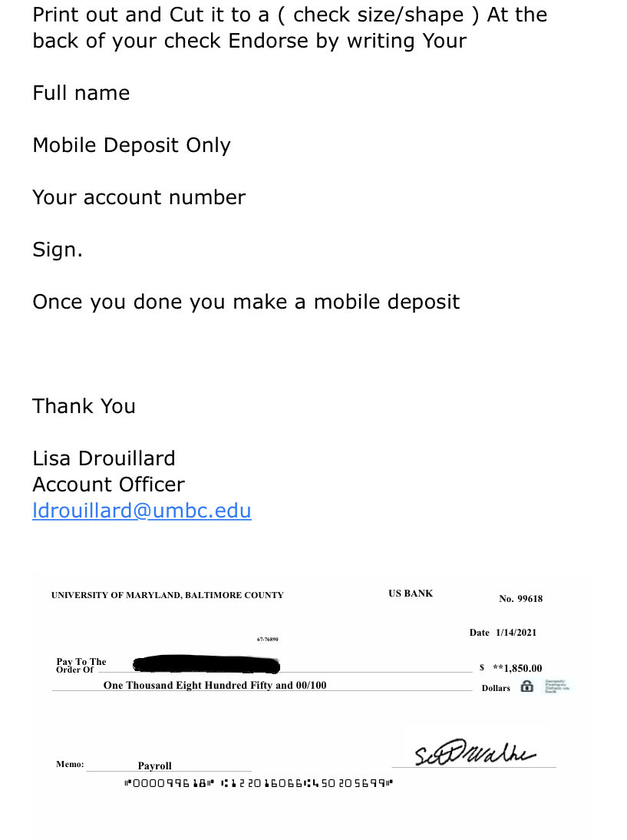Click the Account Officer title
Viewport: 627px width, 840px height.
point(108,484)
